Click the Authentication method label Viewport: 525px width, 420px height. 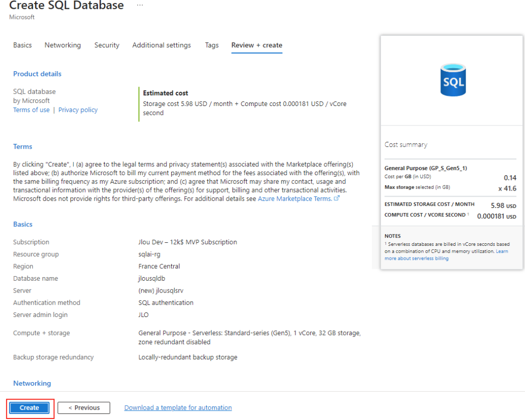tap(47, 303)
